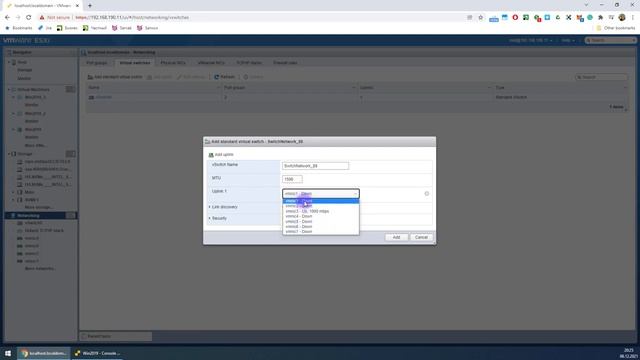Confirm with the Add button
This screenshot has width=640, height=360.
click(396, 237)
